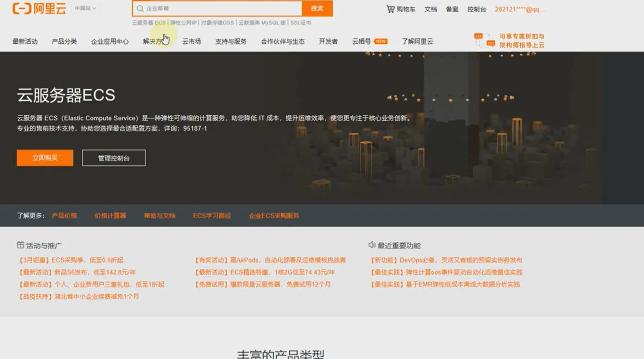
Task: Open the 中国站 region dropdown
Action: [x=86, y=8]
